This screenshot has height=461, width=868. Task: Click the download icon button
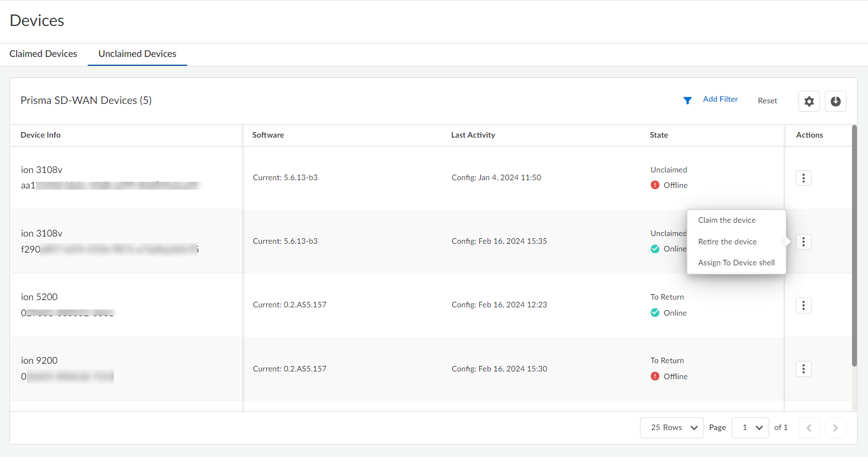[x=835, y=101]
